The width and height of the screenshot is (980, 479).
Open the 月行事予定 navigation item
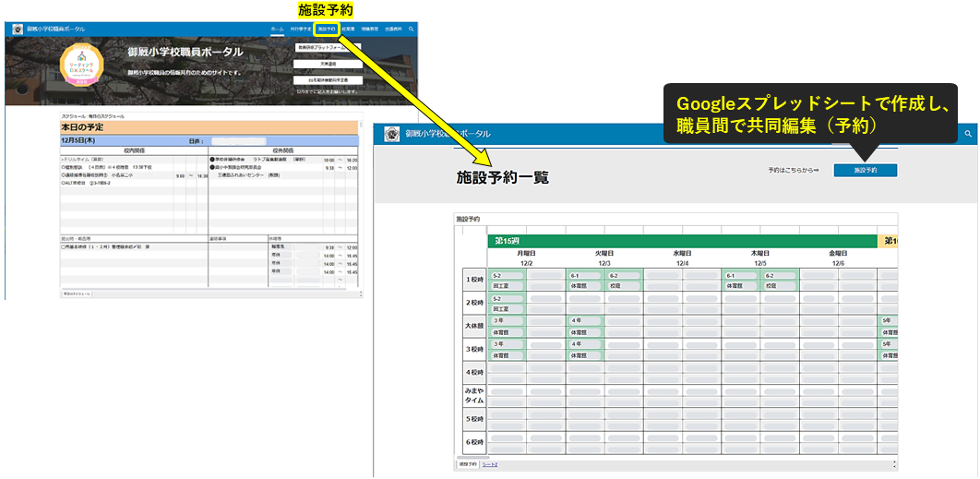300,30
